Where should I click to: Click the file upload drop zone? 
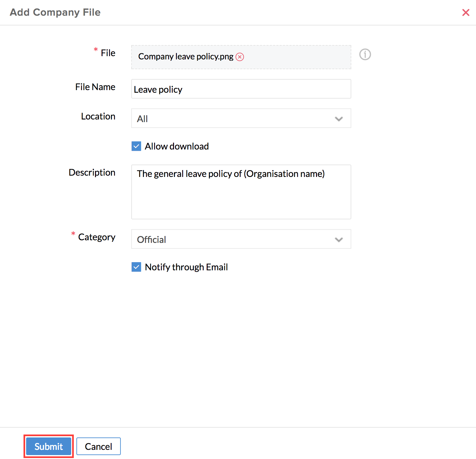[x=294, y=57]
